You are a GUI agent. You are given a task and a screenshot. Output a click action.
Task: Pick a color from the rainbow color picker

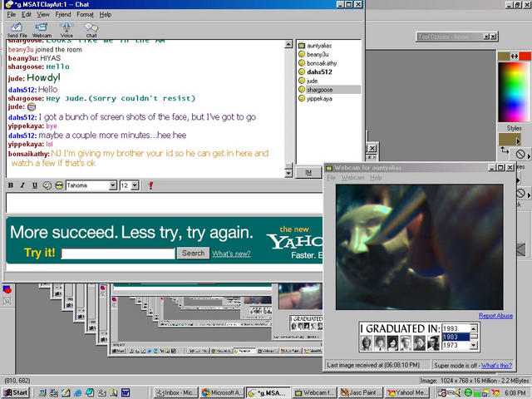[514, 91]
